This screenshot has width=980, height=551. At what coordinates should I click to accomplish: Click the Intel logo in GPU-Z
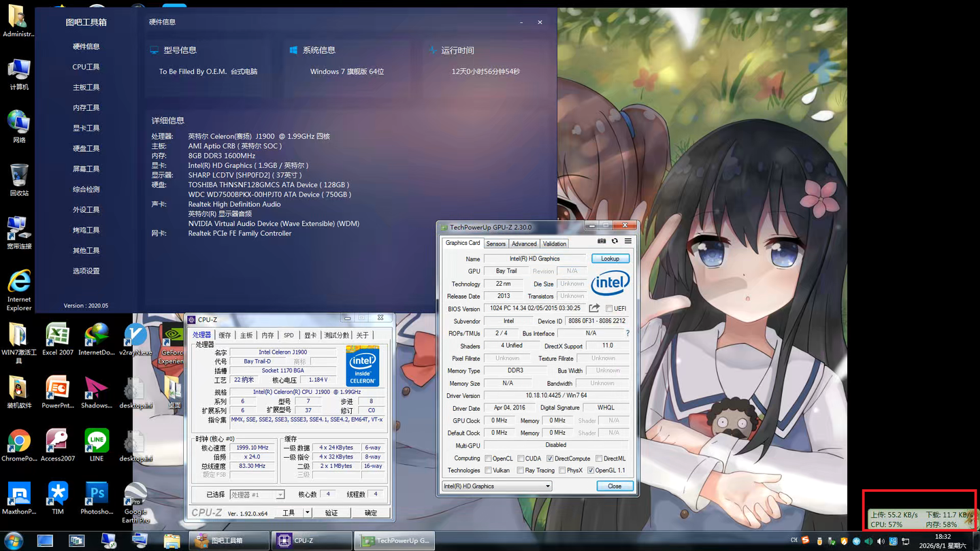pos(610,282)
